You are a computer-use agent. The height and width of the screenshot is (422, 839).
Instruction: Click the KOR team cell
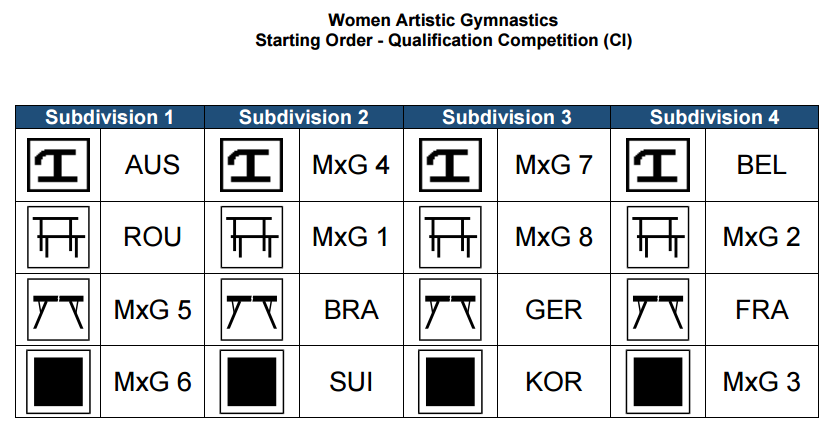point(553,382)
